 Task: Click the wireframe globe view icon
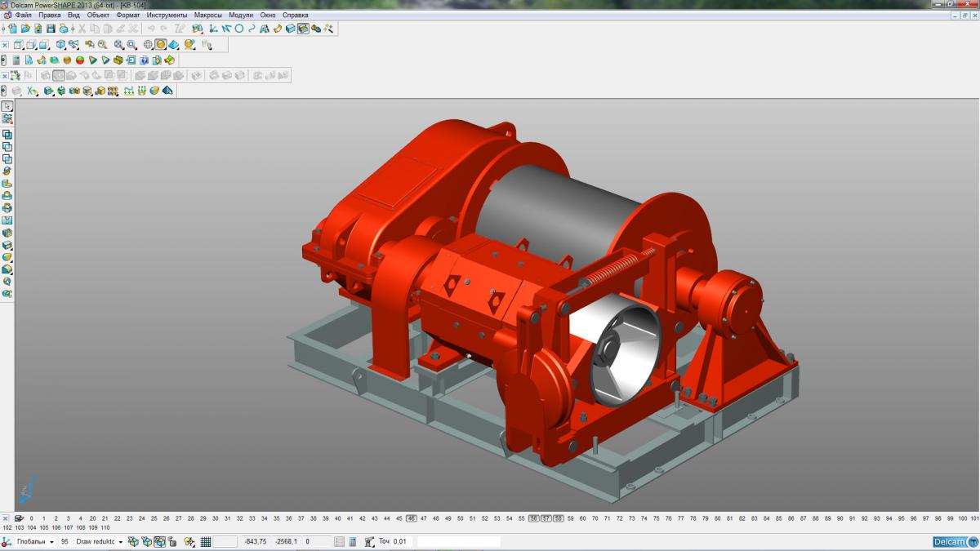(148, 45)
